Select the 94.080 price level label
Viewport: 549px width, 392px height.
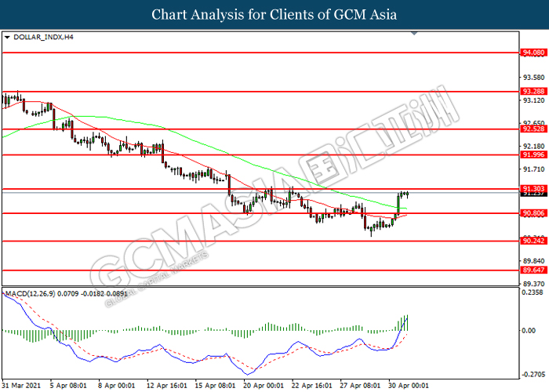click(x=533, y=53)
